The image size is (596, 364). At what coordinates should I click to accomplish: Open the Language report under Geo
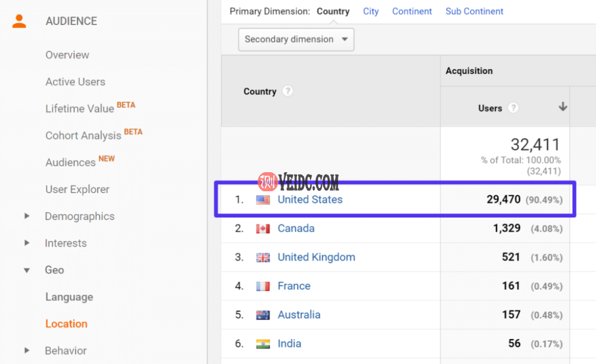tap(69, 297)
